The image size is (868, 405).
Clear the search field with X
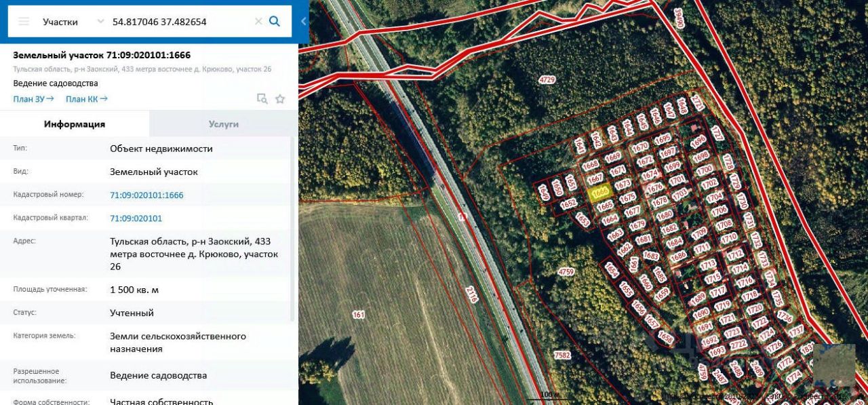(x=258, y=22)
